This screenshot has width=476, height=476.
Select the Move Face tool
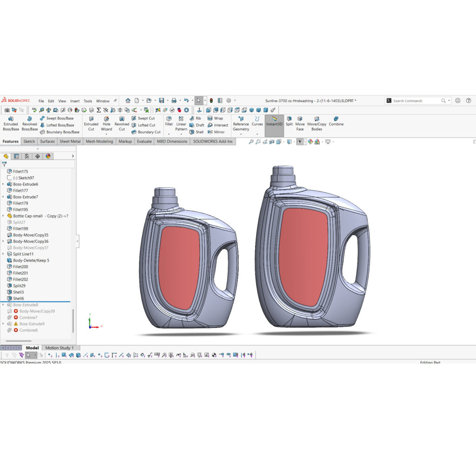coord(300,124)
